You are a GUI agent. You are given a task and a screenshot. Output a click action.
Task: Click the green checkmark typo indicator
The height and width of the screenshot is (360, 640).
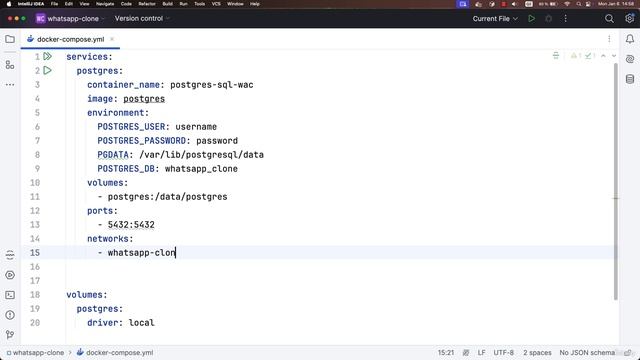(590, 56)
